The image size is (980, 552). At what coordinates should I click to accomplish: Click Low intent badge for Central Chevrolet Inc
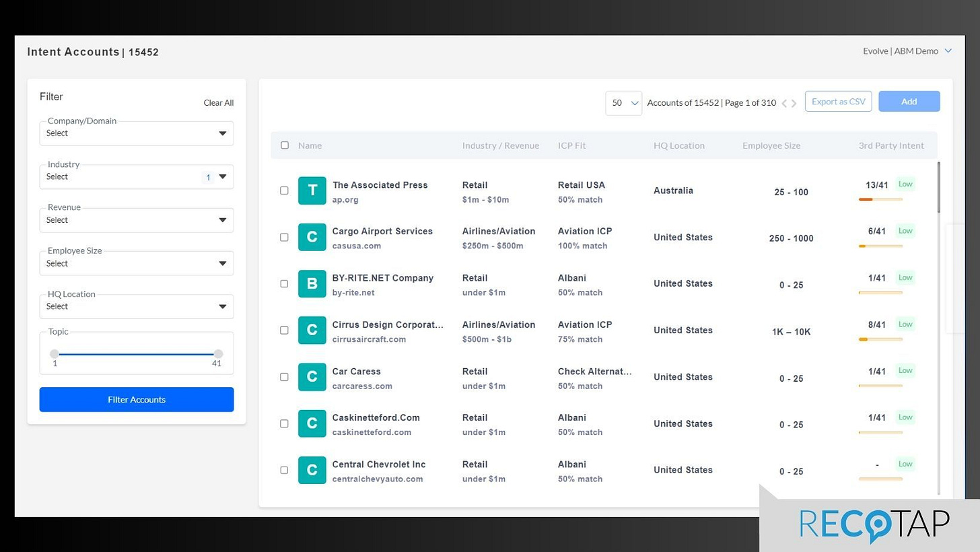[x=905, y=464]
